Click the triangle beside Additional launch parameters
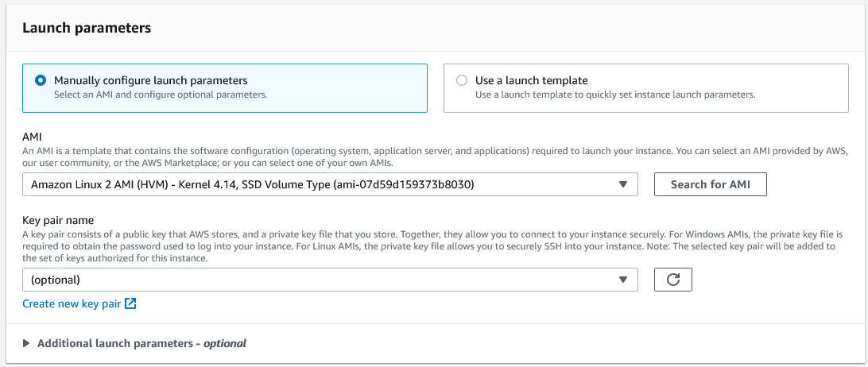This screenshot has width=868, height=367. 26,343
